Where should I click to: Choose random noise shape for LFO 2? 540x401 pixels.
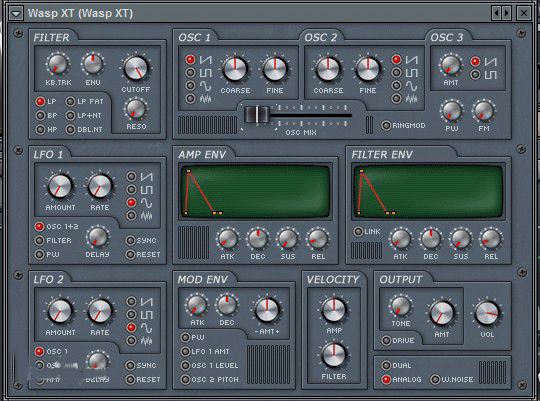click(x=131, y=340)
